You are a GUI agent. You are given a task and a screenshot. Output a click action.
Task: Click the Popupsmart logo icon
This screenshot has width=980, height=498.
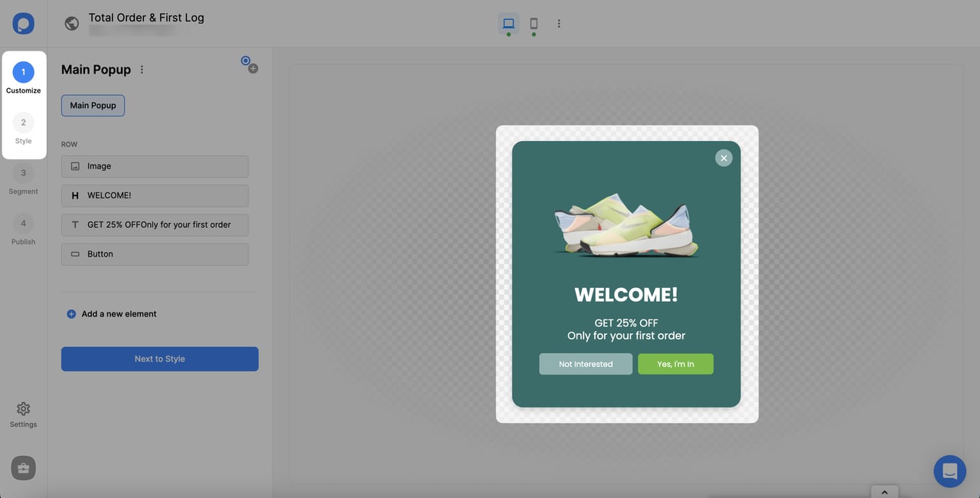(x=23, y=23)
